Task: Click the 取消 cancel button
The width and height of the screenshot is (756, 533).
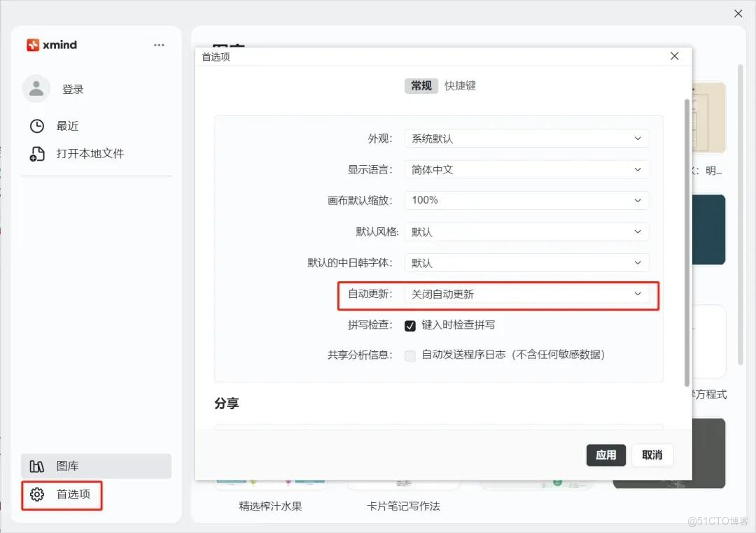Action: (652, 455)
